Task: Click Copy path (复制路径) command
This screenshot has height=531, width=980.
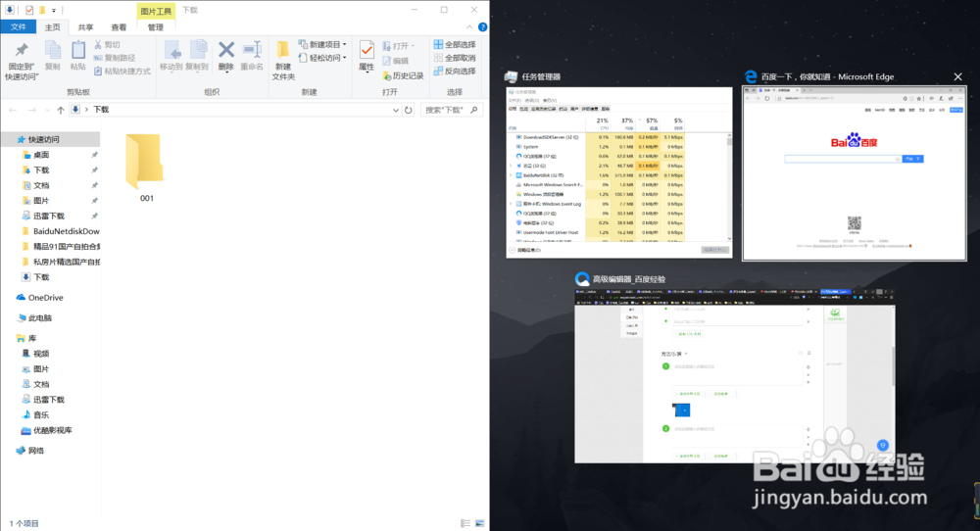Action: click(x=115, y=58)
